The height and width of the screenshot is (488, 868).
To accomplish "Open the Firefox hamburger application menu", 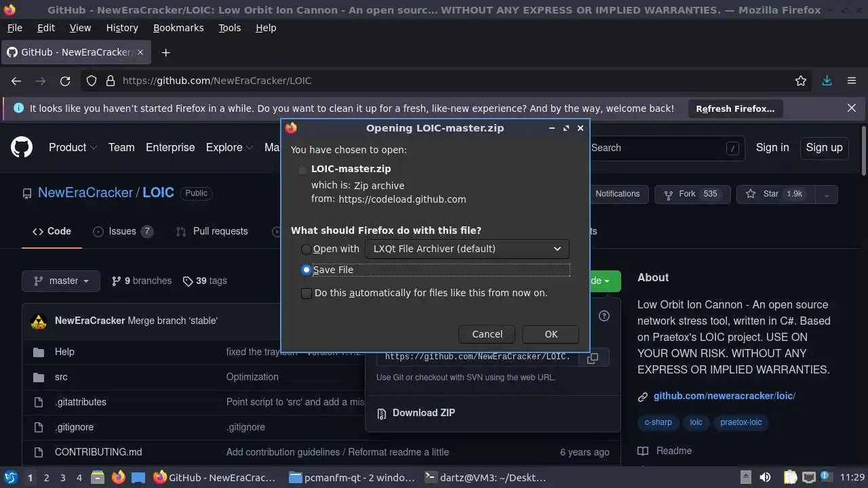I will tap(852, 81).
